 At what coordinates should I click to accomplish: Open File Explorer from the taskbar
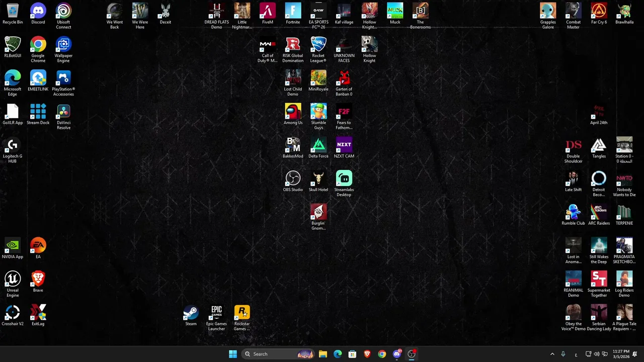click(x=323, y=354)
